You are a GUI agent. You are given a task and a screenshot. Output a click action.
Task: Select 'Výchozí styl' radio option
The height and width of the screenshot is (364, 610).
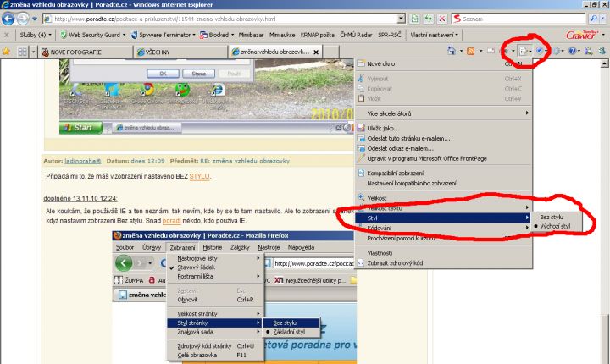pyautogui.click(x=555, y=226)
